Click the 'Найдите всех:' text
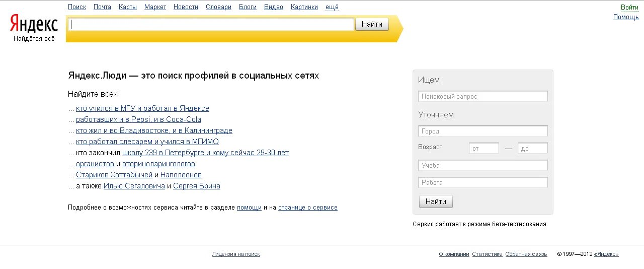Viewport: 644px width, 269px height. click(94, 94)
